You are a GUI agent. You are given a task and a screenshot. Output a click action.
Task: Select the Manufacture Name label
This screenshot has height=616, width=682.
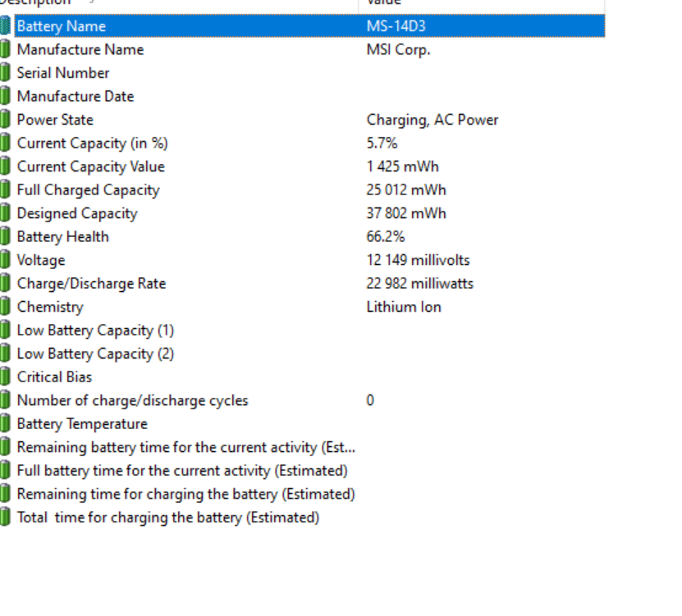[80, 49]
